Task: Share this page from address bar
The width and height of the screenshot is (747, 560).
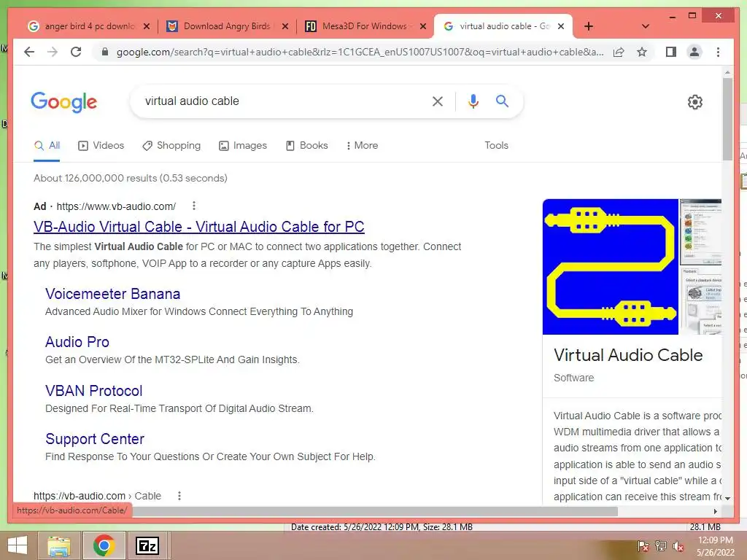Action: click(x=619, y=52)
